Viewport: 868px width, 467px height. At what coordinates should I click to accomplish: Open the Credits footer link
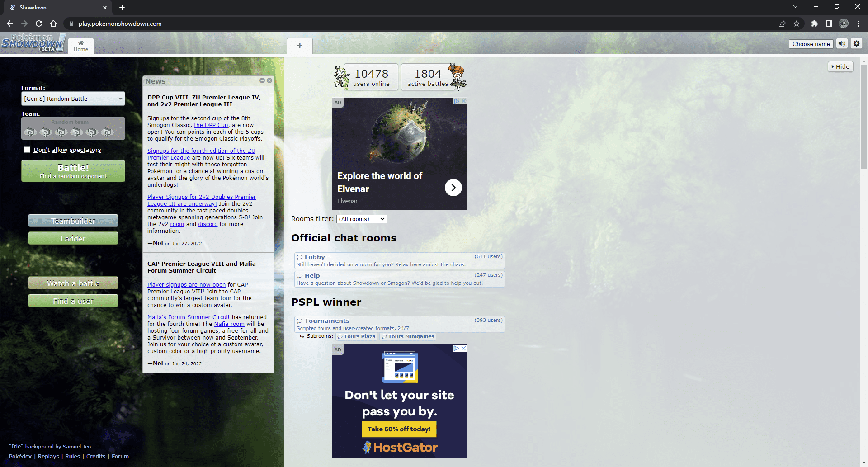tap(96, 457)
